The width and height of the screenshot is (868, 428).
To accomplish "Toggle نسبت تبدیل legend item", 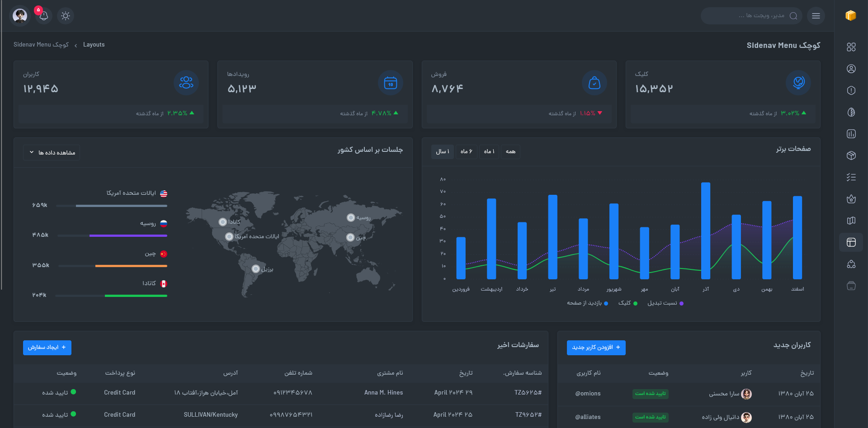I will click(x=665, y=303).
